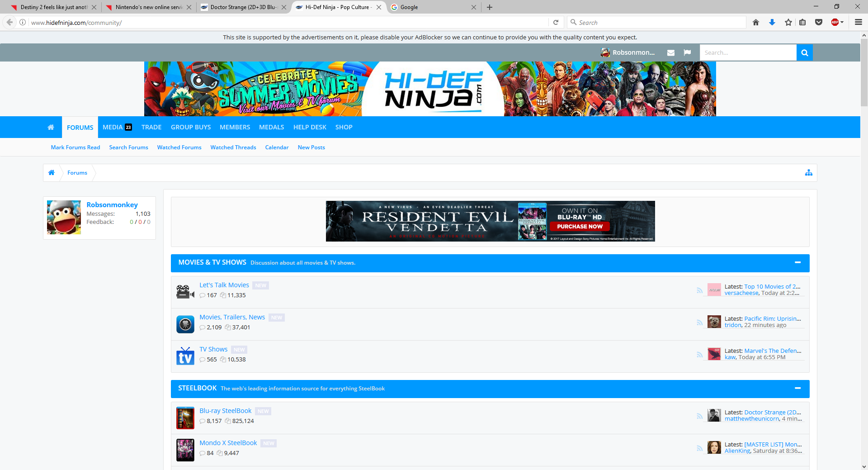868x470 pixels.
Task: Open the inbox envelope icon
Action: 671,52
